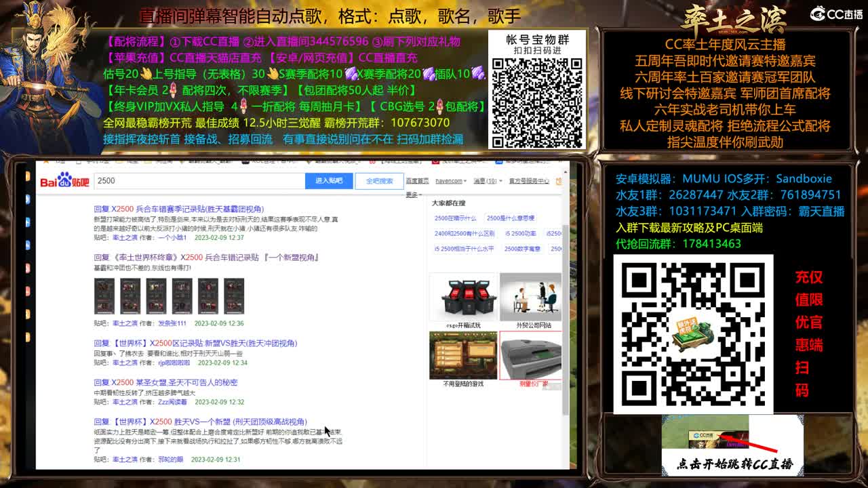The height and width of the screenshot is (488, 868).
Task: Click the 率土之滨 game logo
Action: point(734,20)
